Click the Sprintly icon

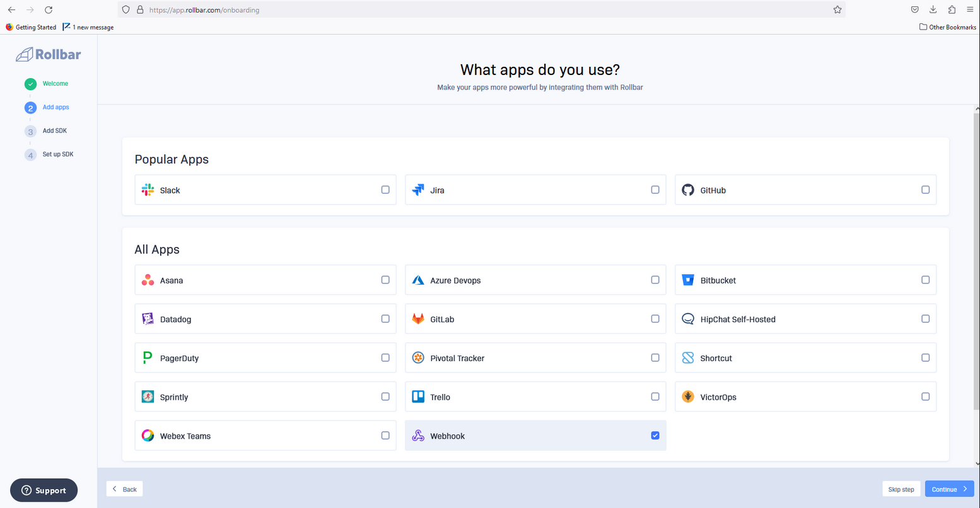tap(148, 396)
